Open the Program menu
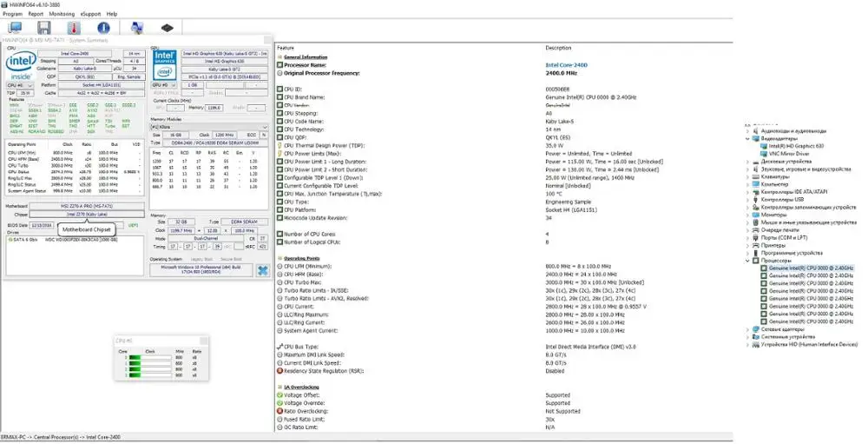Viewport: 868px width, 444px height. [x=12, y=14]
